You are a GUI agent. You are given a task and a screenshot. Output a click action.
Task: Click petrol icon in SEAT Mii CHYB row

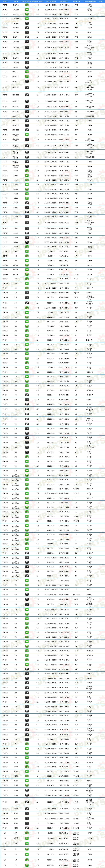pos(27,260)
